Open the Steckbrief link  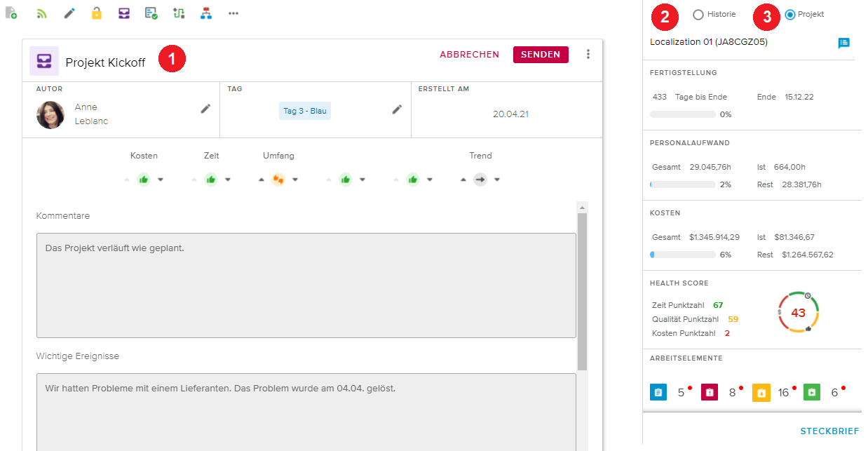click(829, 431)
